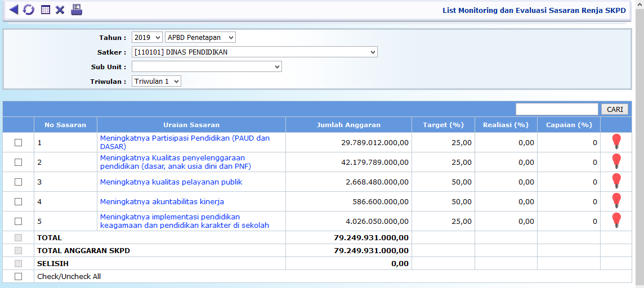The height and width of the screenshot is (288, 644).
Task: Open the Tahun 2019 year dropdown
Action: pyautogui.click(x=147, y=38)
